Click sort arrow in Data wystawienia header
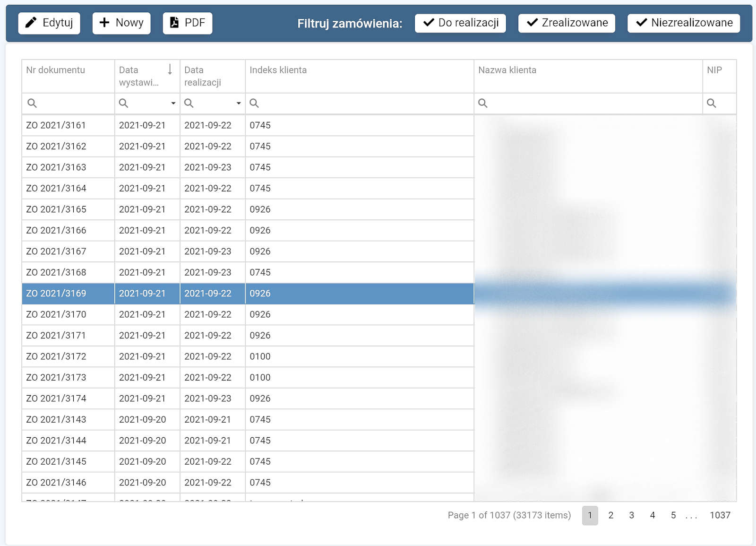Viewport: 756px width, 546px height. click(x=170, y=70)
